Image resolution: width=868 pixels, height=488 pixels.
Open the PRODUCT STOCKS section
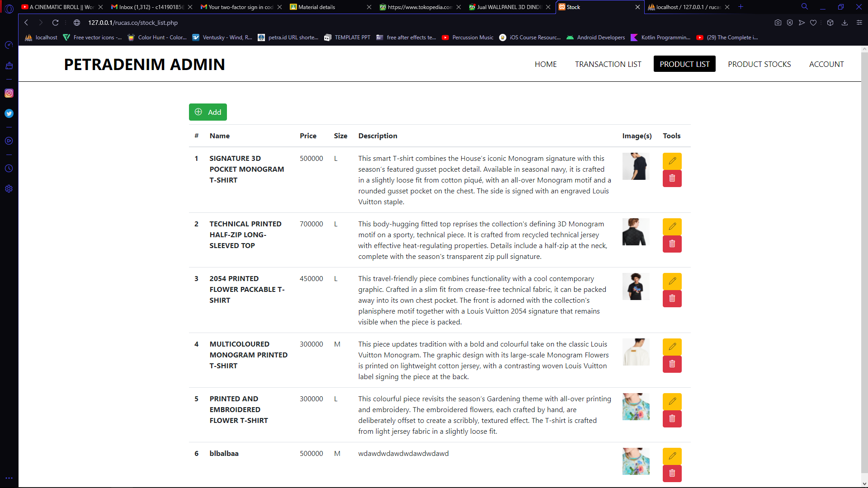759,64
